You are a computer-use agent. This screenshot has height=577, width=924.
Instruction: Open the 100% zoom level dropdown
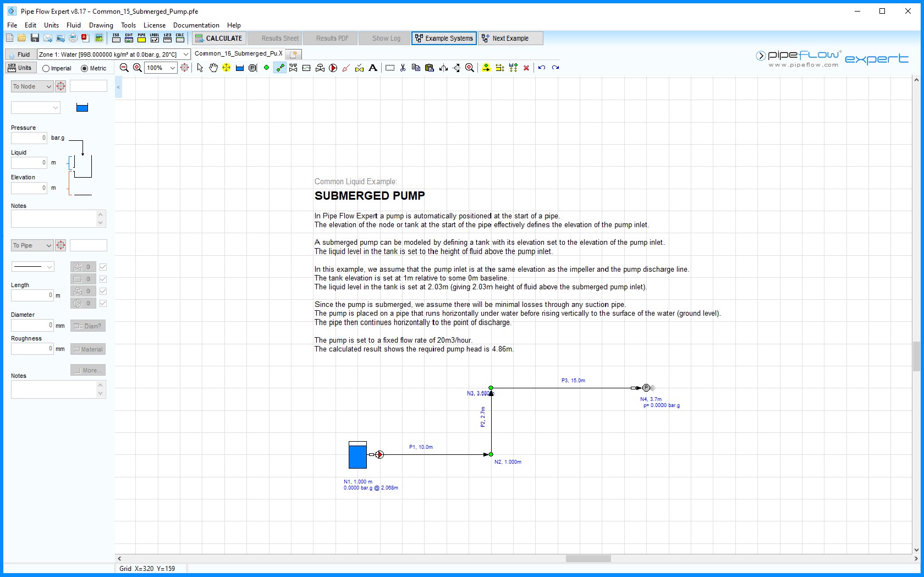coord(172,68)
